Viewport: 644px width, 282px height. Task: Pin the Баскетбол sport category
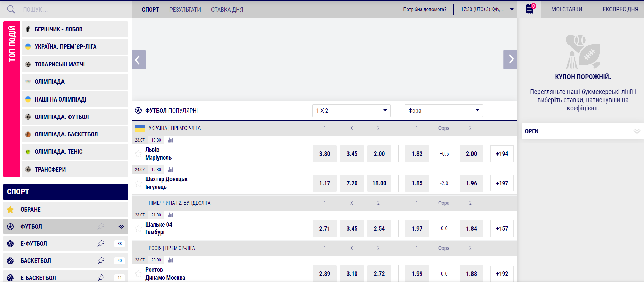click(101, 261)
